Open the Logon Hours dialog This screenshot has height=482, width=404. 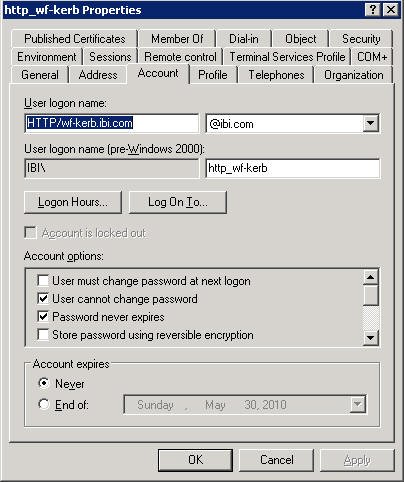tap(73, 202)
